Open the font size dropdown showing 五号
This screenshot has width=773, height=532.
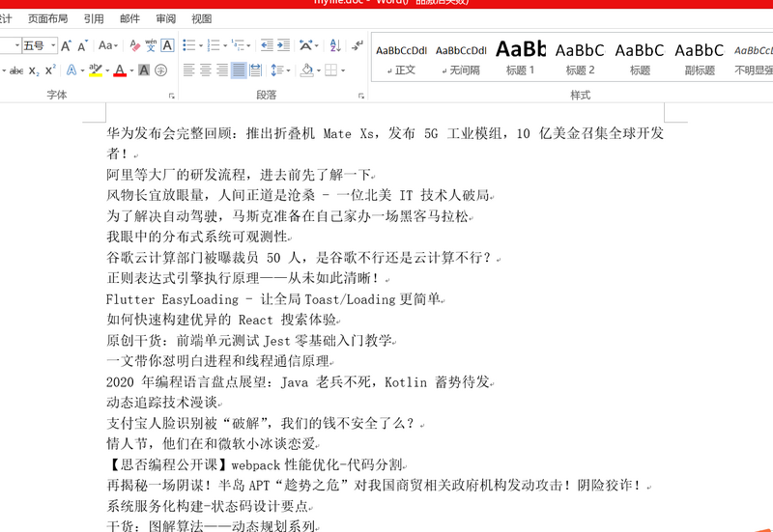click(53, 45)
